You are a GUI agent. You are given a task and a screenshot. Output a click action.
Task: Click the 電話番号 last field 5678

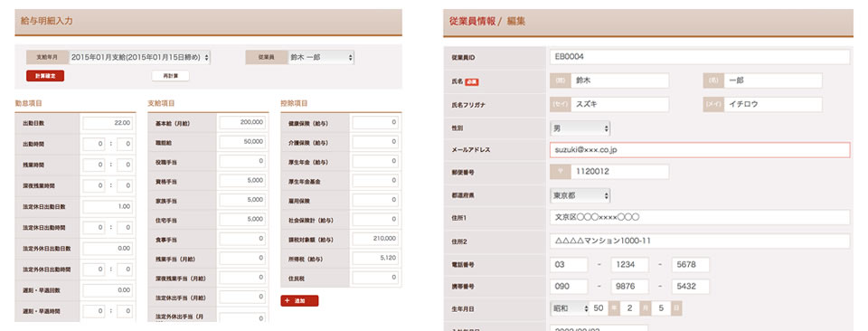690,265
